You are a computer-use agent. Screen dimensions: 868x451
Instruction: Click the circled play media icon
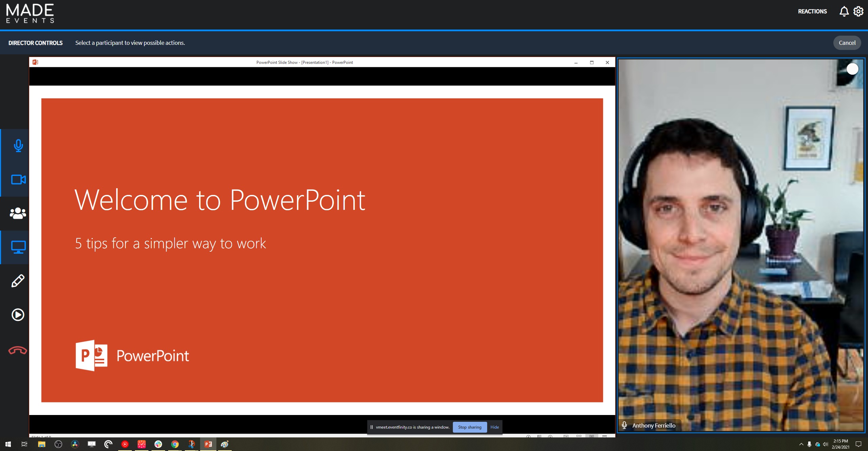click(18, 315)
